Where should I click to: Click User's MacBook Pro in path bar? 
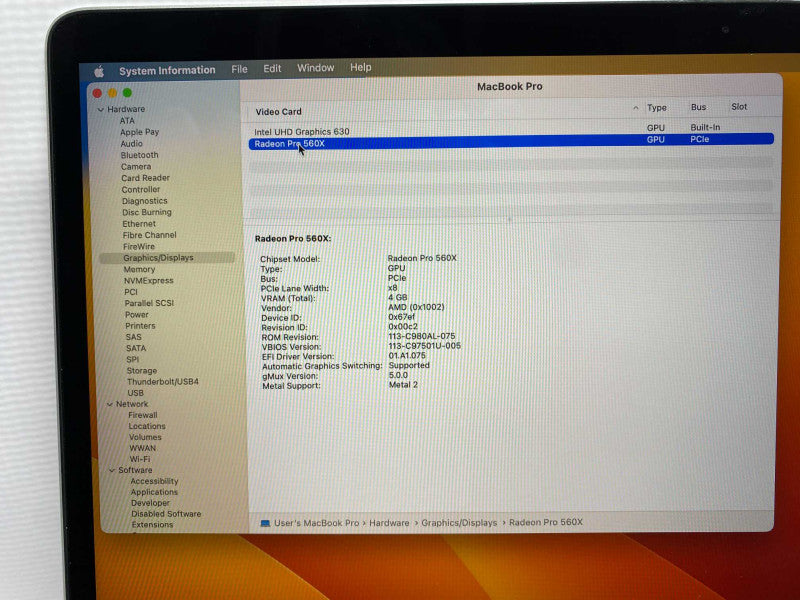[316, 523]
